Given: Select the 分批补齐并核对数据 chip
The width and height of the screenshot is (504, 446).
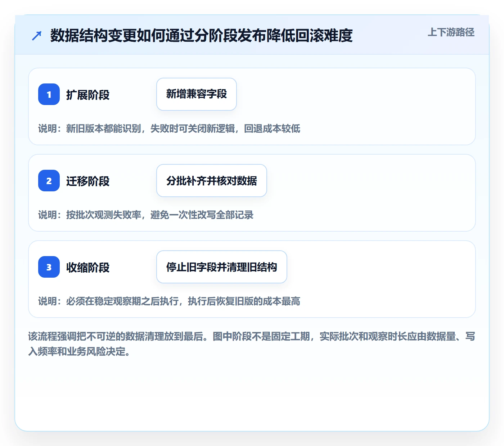Looking at the screenshot, I should pos(212,181).
